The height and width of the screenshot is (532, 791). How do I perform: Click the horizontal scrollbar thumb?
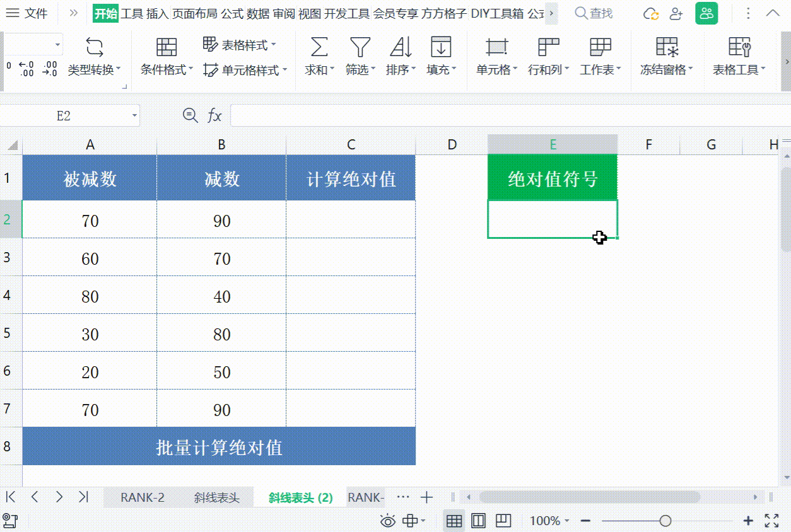pyautogui.click(x=590, y=497)
